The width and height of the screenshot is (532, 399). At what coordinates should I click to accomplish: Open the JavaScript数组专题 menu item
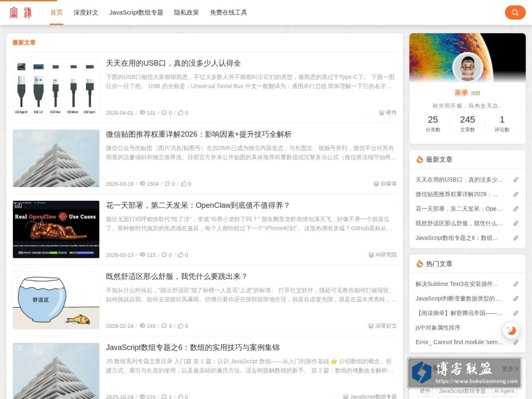click(136, 12)
